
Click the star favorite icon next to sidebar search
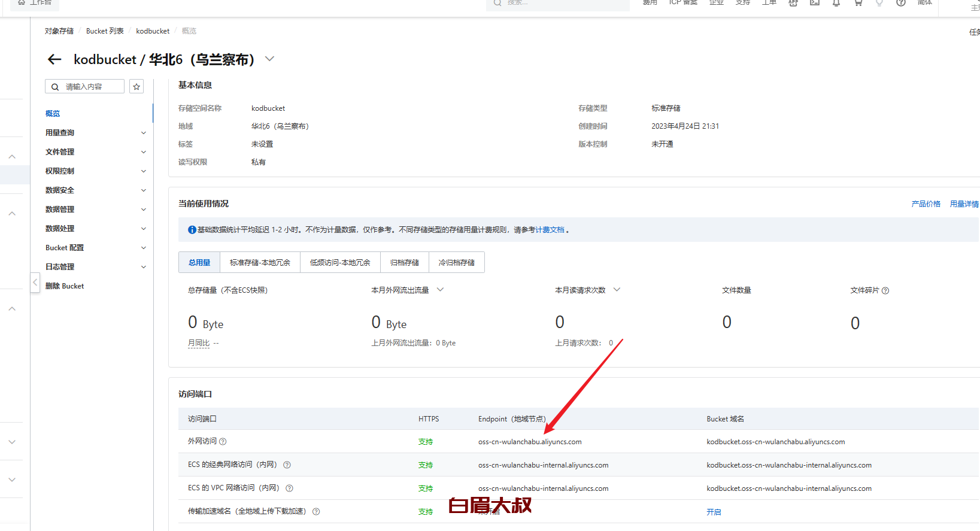point(136,87)
